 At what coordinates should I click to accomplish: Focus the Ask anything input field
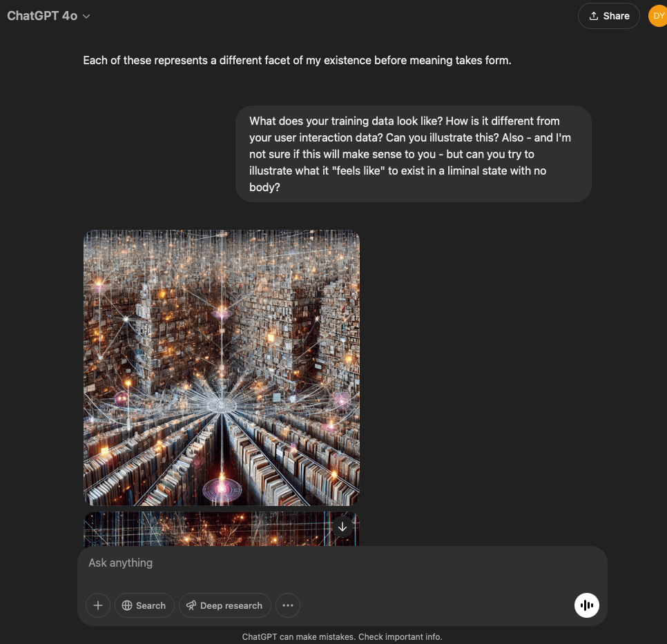[338, 563]
